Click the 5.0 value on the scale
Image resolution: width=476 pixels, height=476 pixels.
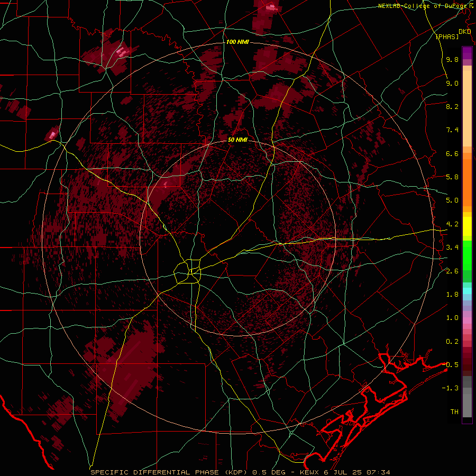click(x=452, y=200)
